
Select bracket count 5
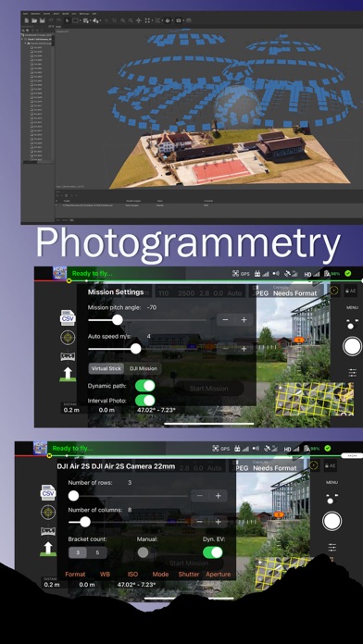(x=97, y=552)
